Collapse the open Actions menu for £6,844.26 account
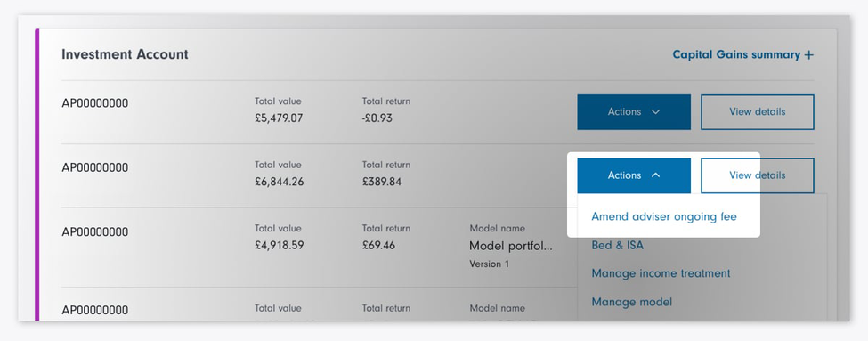 click(634, 175)
